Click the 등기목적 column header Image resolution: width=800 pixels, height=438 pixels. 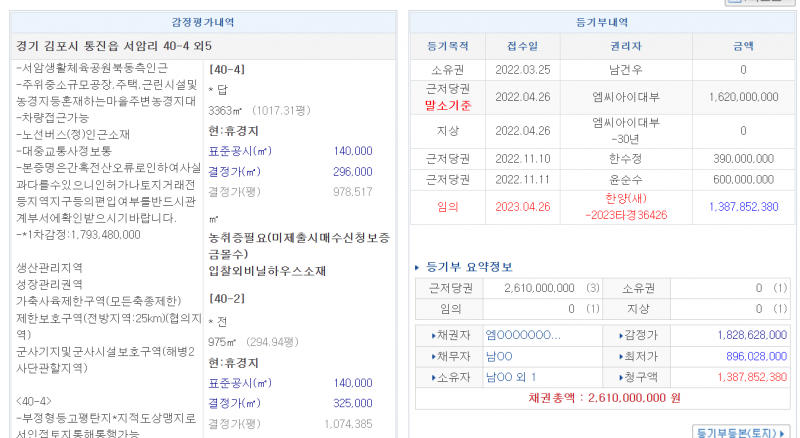pyautogui.click(x=447, y=46)
